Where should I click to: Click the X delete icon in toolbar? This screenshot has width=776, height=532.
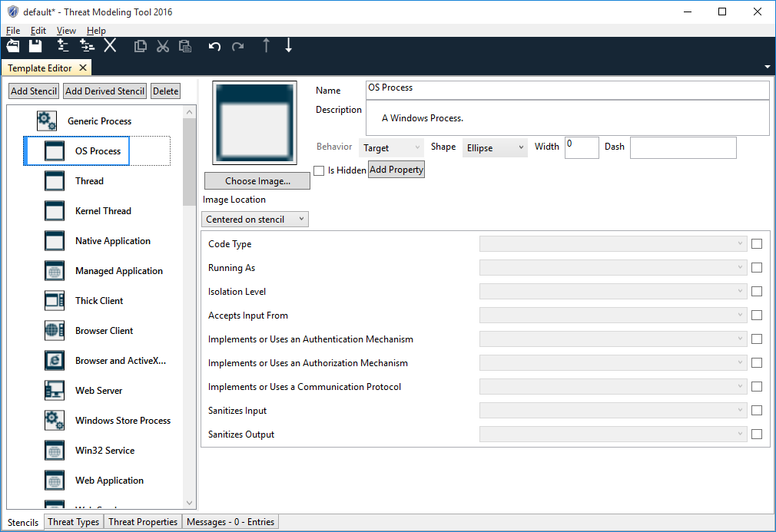point(110,46)
